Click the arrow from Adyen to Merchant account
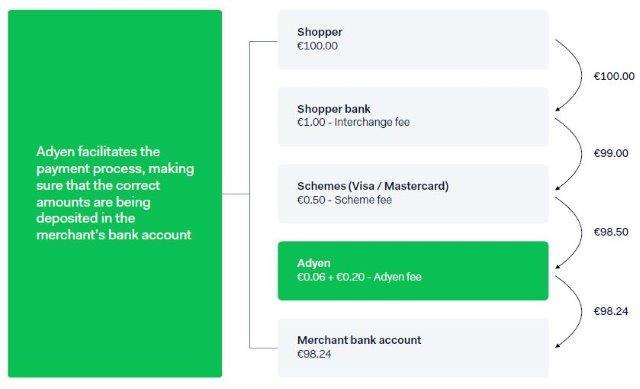The image size is (640, 389). pyautogui.click(x=569, y=311)
